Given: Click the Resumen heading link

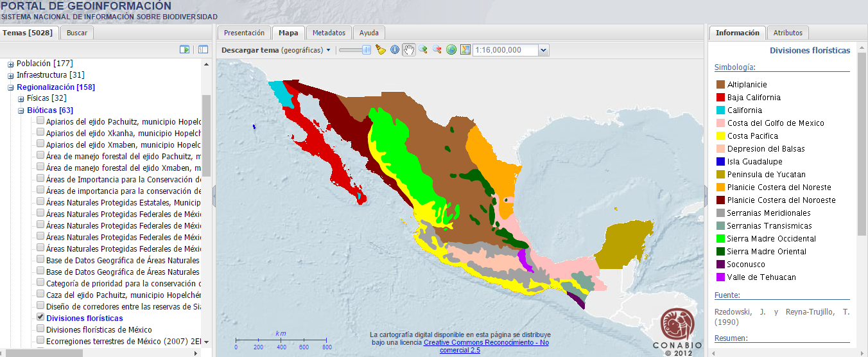Looking at the screenshot, I should pos(731,338).
